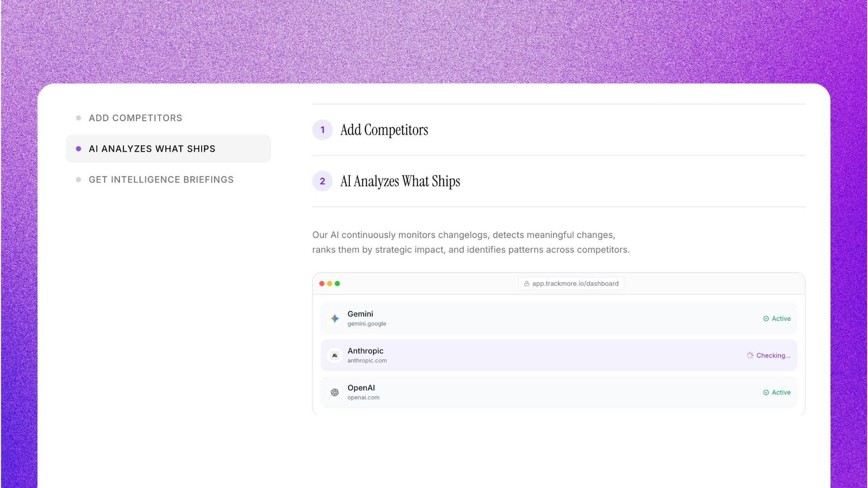Click the OpenAI logo icon
Image resolution: width=868 pixels, height=488 pixels.
(335, 392)
